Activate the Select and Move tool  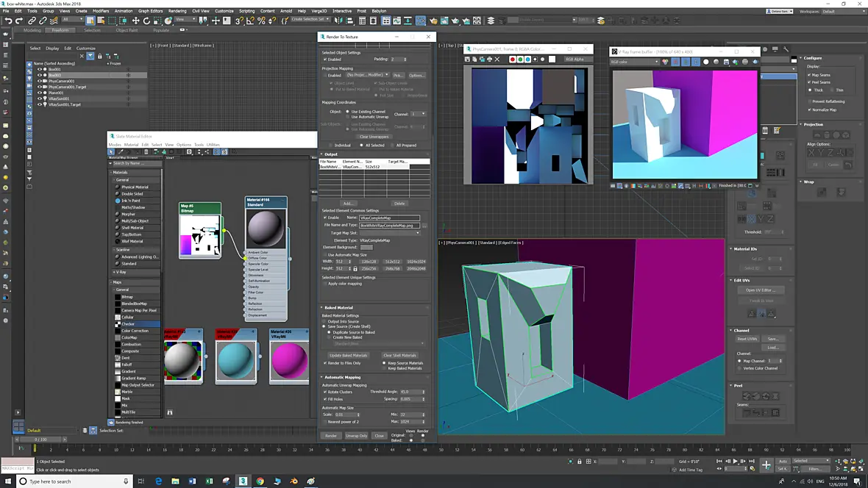(135, 21)
